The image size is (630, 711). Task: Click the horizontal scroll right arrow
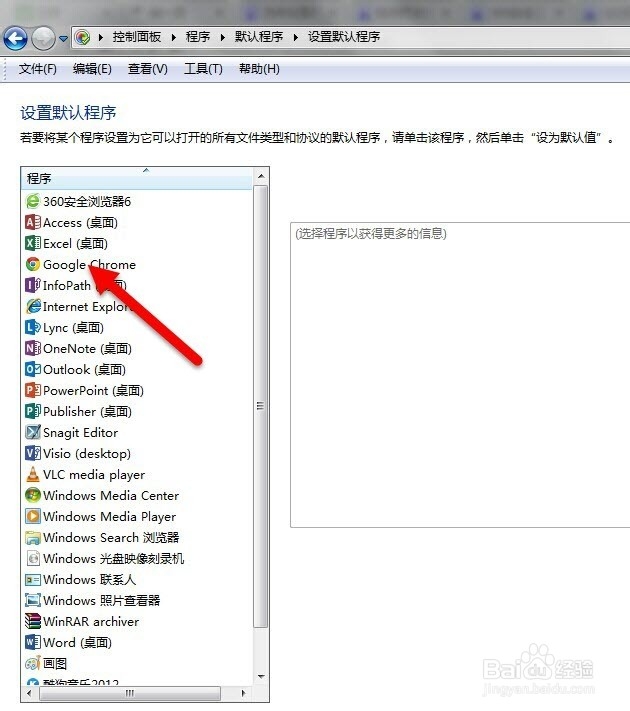click(244, 693)
